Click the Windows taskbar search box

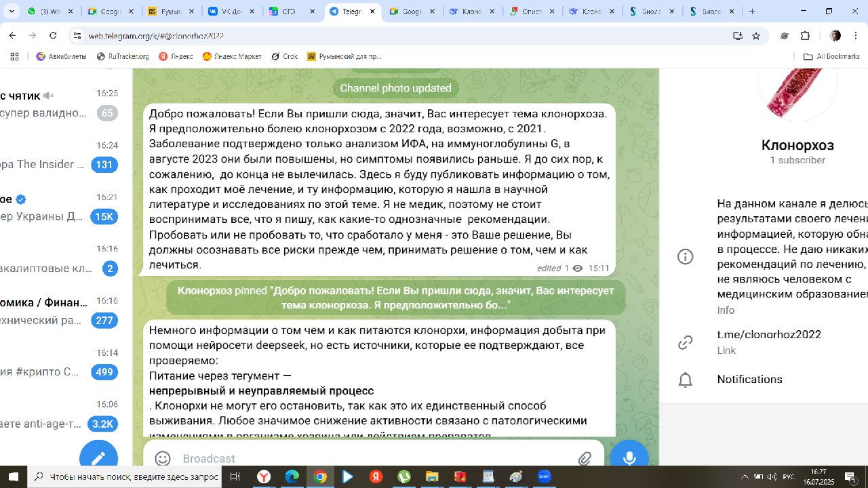(125, 477)
